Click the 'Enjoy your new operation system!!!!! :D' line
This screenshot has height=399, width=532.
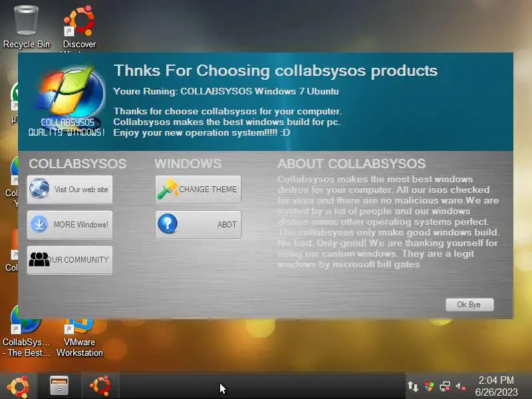[202, 132]
